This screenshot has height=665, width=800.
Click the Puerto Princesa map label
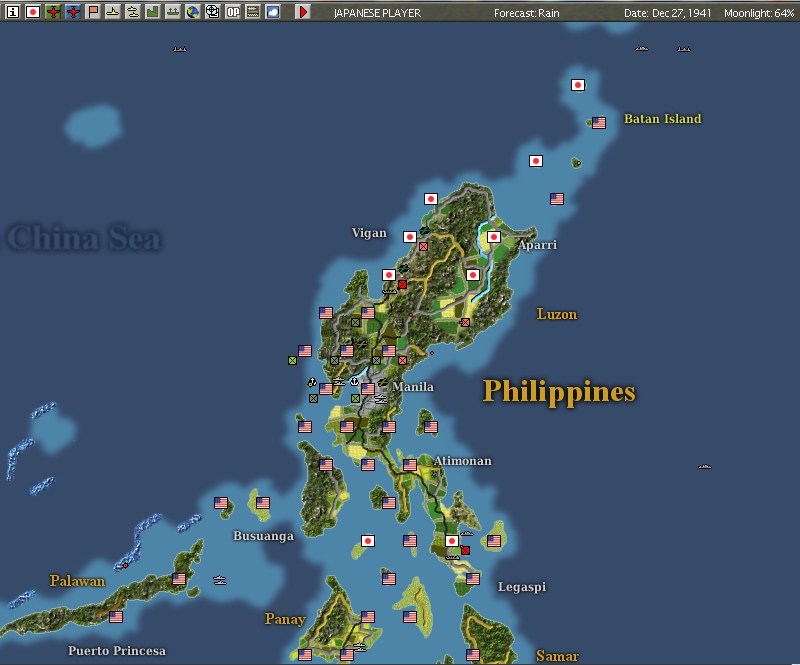tap(117, 651)
